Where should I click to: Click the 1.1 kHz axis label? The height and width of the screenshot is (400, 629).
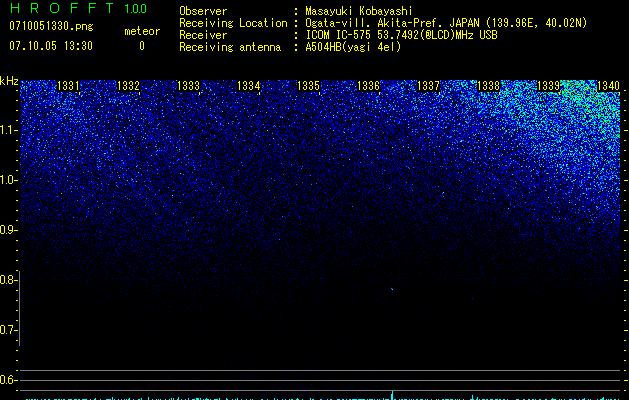click(x=8, y=130)
